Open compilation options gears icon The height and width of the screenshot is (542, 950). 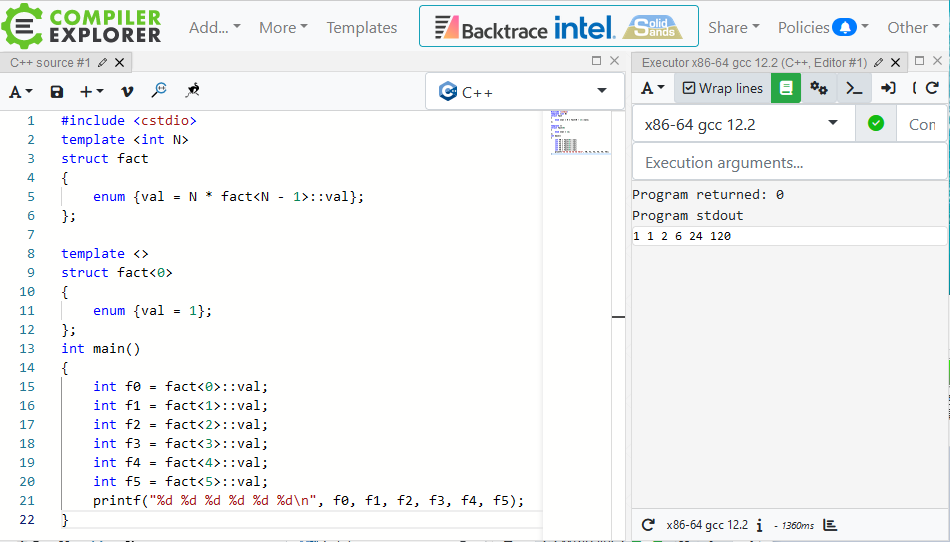[x=819, y=88]
